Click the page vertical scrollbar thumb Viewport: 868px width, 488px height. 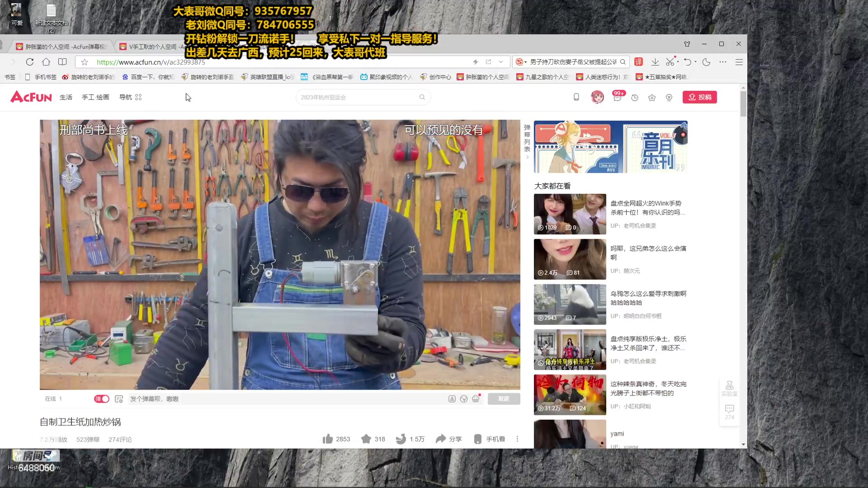743,104
